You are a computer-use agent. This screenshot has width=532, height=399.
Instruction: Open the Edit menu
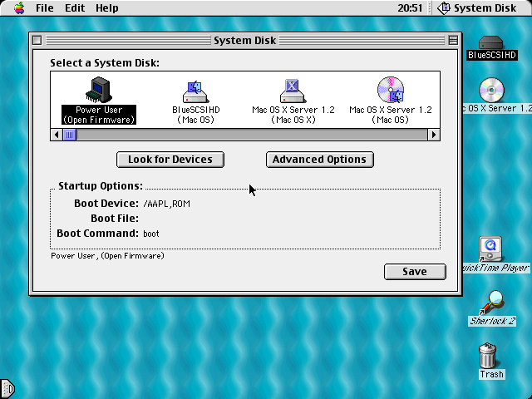(75, 7)
